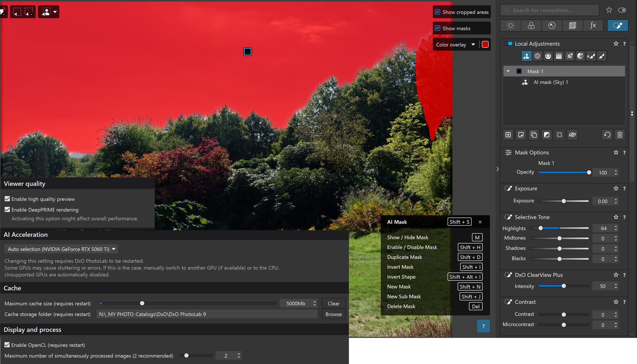
Task: Click the red overlay color swatch
Action: (485, 45)
